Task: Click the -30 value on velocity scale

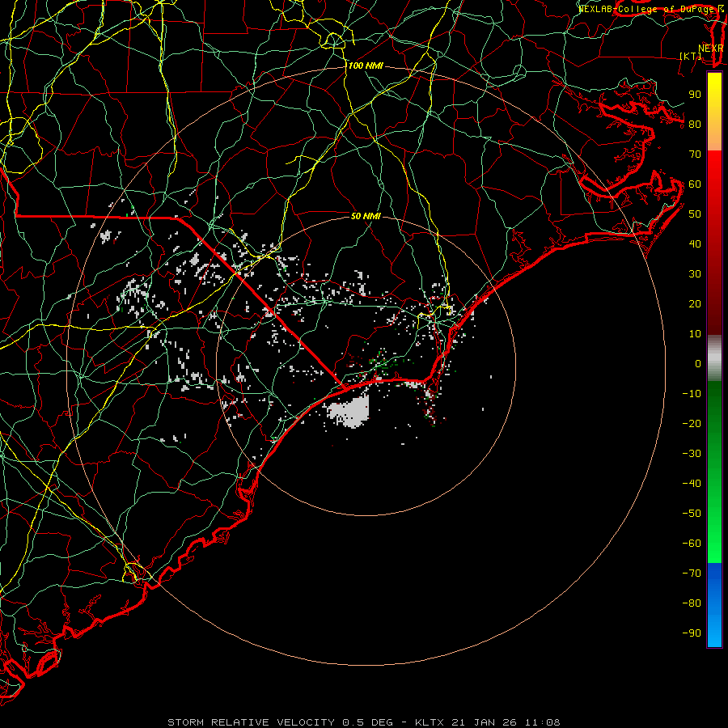Action: point(692,454)
